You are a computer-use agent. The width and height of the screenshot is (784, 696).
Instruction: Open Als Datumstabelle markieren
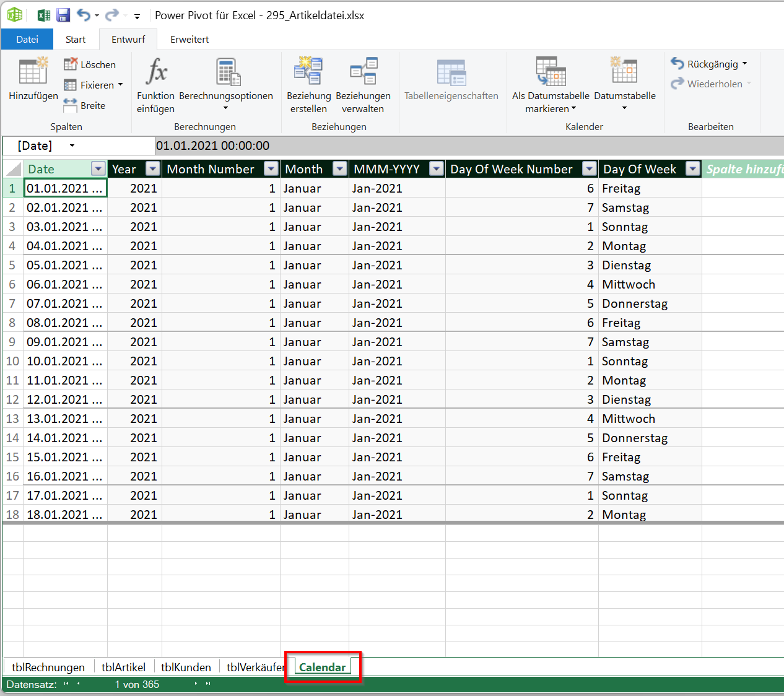pos(551,85)
